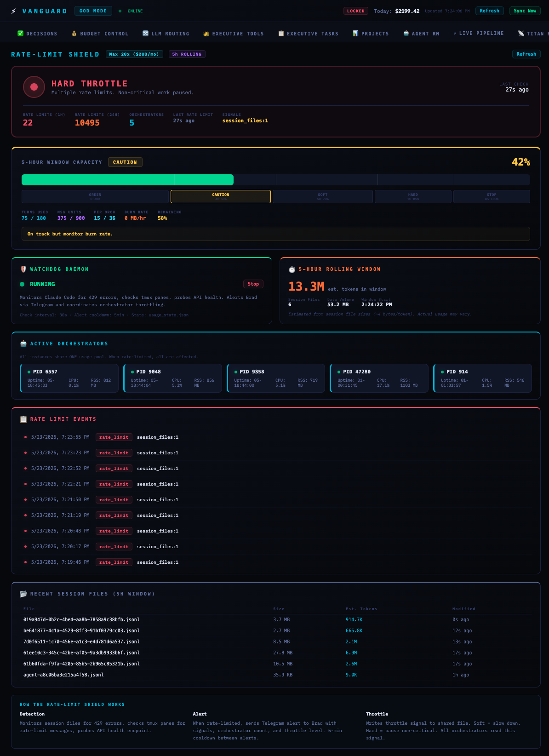Open the Executive Tools tab
Image resolution: width=549 pixels, height=756 pixels.
234,34
